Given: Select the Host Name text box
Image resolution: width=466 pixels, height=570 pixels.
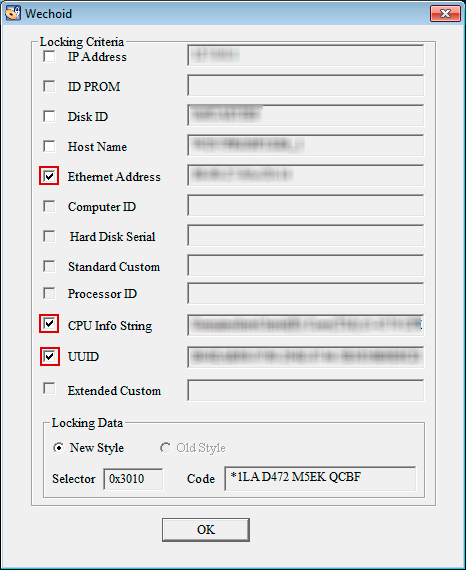Looking at the screenshot, I should click(306, 145).
